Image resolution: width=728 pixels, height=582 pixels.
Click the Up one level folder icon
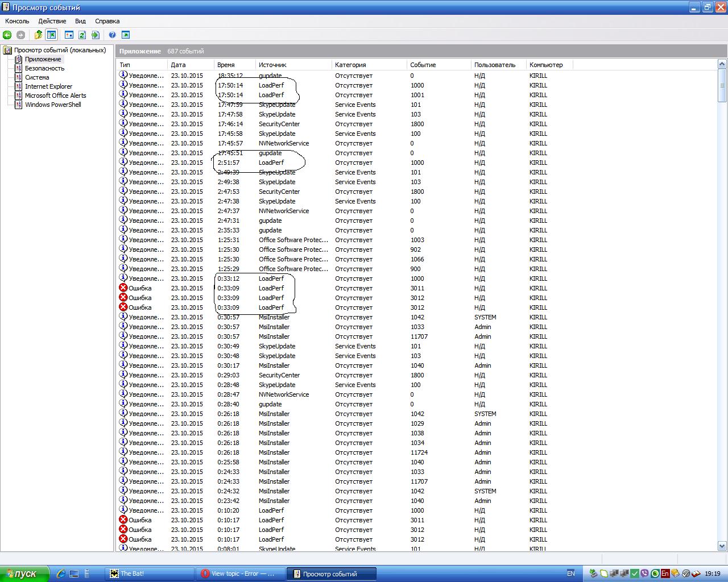pyautogui.click(x=38, y=35)
